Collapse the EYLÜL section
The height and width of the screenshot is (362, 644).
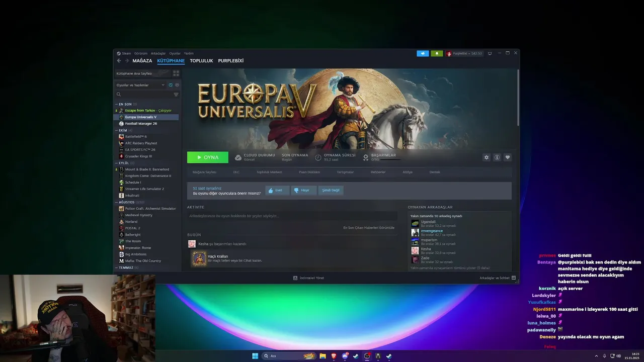pyautogui.click(x=115, y=163)
